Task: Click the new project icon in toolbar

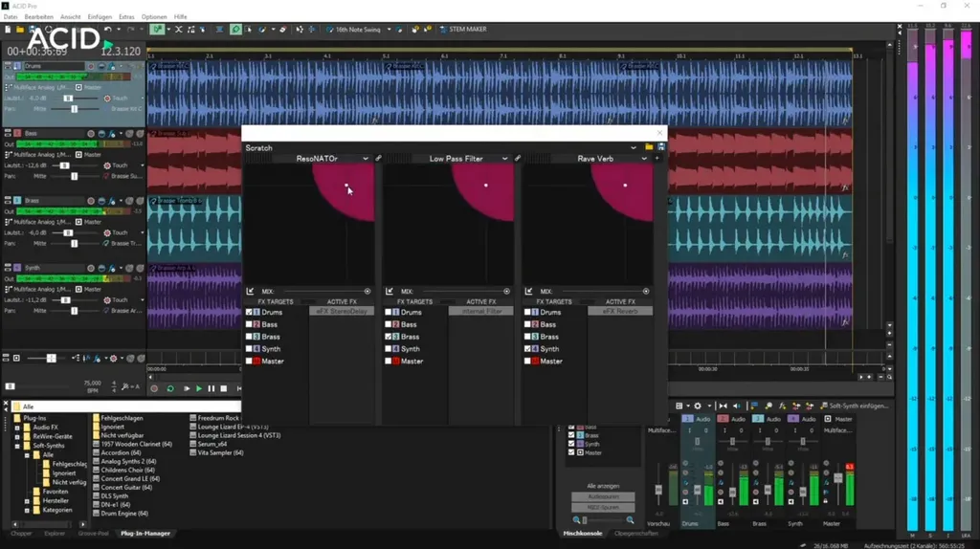Action: 8,30
